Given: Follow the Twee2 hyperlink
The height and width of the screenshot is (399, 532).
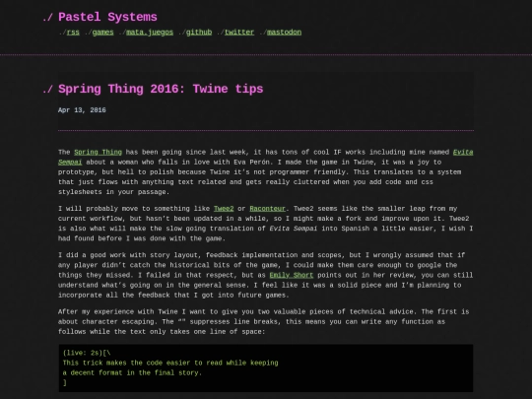Looking at the screenshot, I should click(224, 209).
